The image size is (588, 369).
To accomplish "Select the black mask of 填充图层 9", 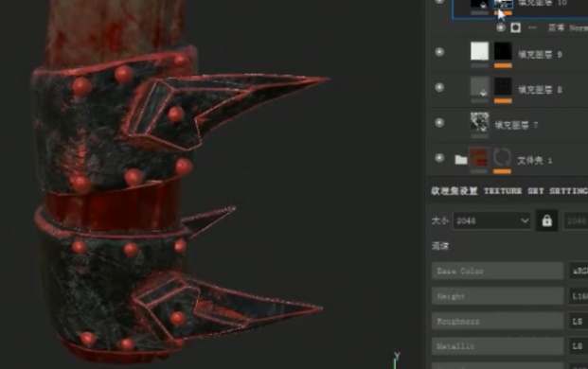I will [x=503, y=51].
